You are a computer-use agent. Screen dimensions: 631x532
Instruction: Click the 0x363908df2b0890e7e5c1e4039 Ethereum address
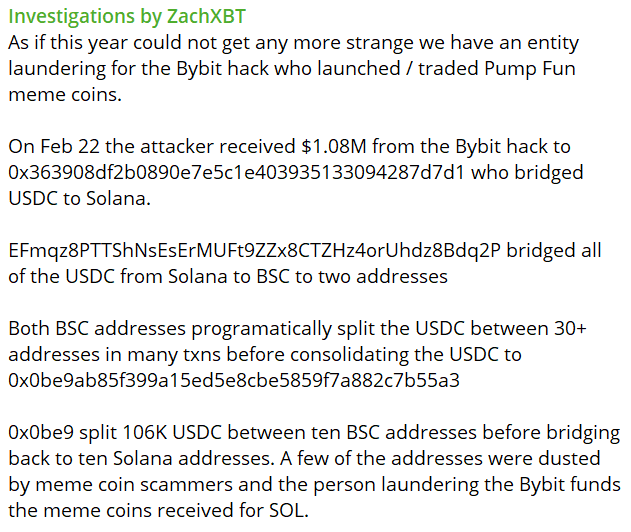tap(237, 172)
